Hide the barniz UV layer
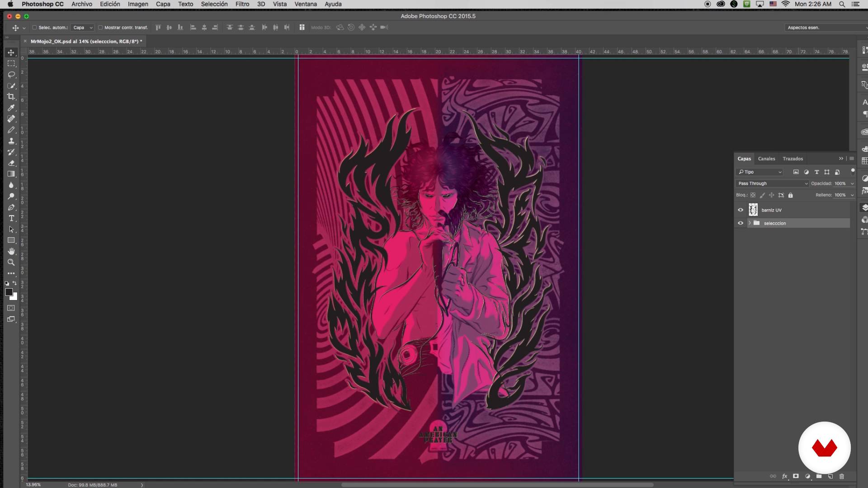 tap(741, 210)
